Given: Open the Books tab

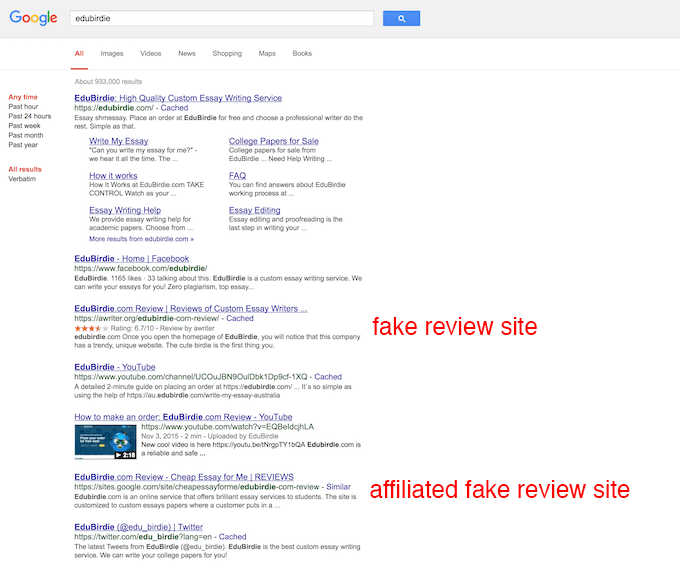Looking at the screenshot, I should (302, 53).
